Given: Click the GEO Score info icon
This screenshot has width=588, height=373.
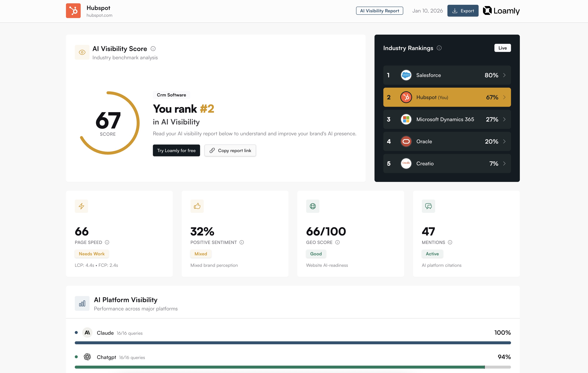Looking at the screenshot, I should pyautogui.click(x=337, y=242).
